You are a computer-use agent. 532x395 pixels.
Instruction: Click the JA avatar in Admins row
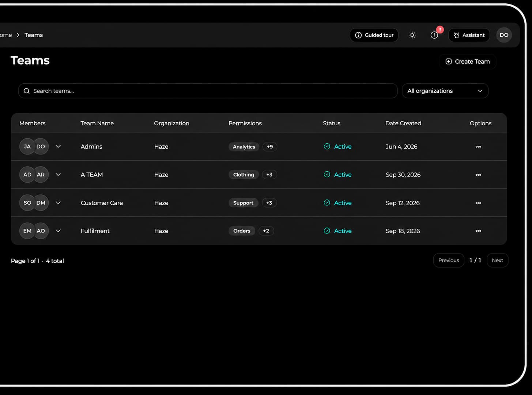point(27,147)
